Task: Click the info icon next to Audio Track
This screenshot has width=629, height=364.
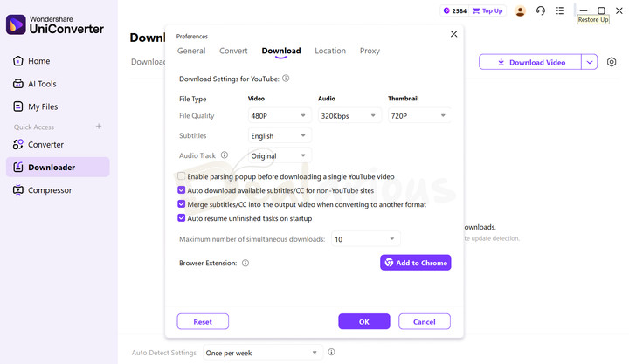Action: point(225,155)
